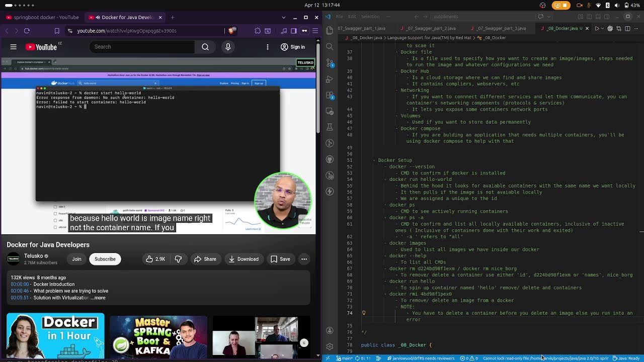Click the browser address bar URL
This screenshot has width=644, height=362.
click(127, 31)
